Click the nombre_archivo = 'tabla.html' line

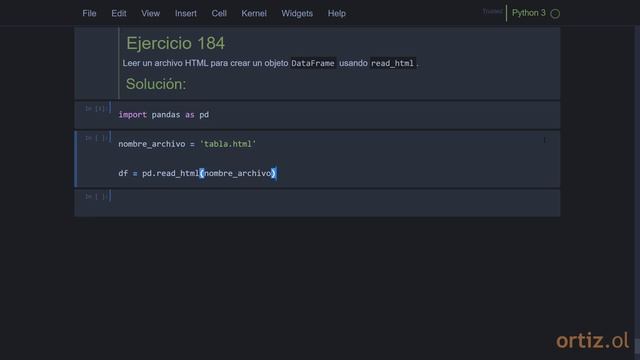[x=187, y=144]
